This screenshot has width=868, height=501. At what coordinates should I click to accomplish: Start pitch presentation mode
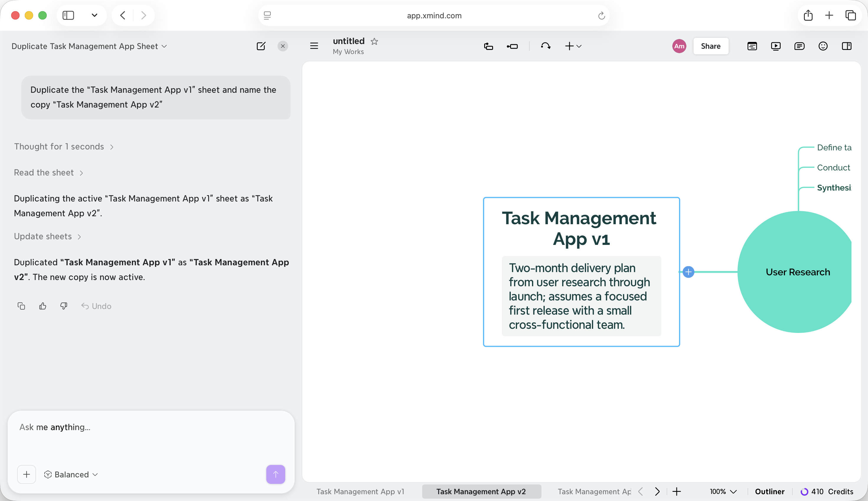pos(776,46)
